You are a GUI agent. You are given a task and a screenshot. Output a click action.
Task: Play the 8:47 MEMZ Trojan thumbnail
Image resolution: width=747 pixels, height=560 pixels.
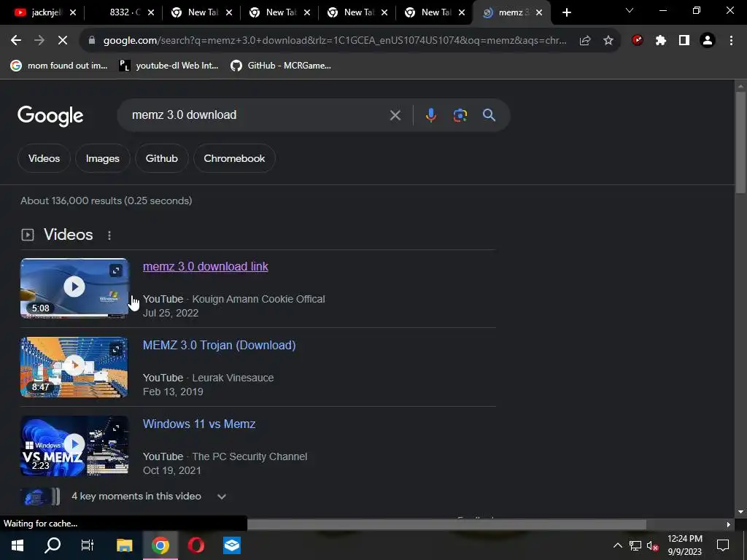pos(74,367)
